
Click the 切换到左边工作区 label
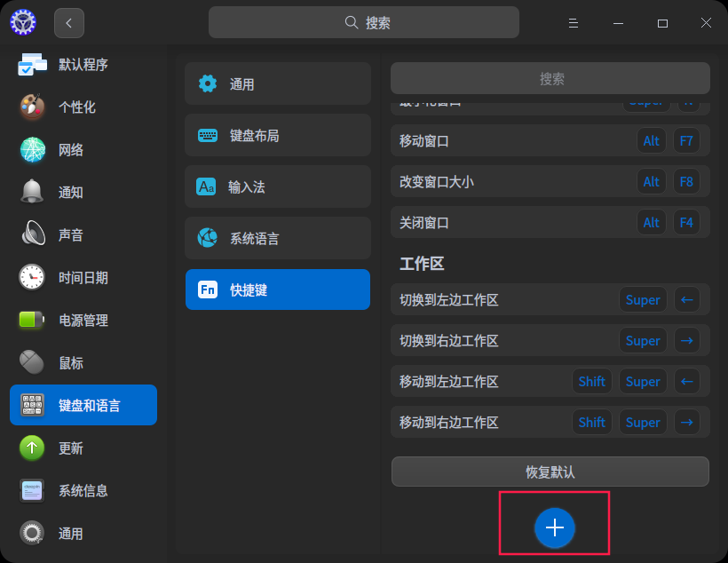tap(449, 299)
